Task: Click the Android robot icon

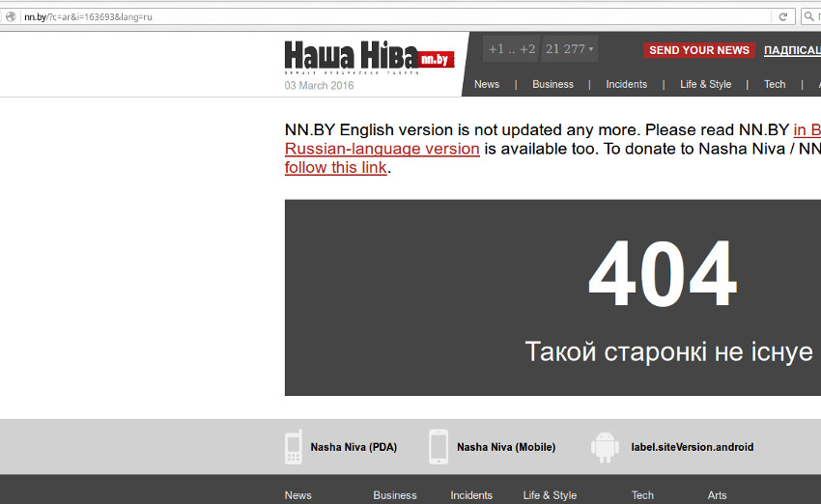Action: click(605, 447)
